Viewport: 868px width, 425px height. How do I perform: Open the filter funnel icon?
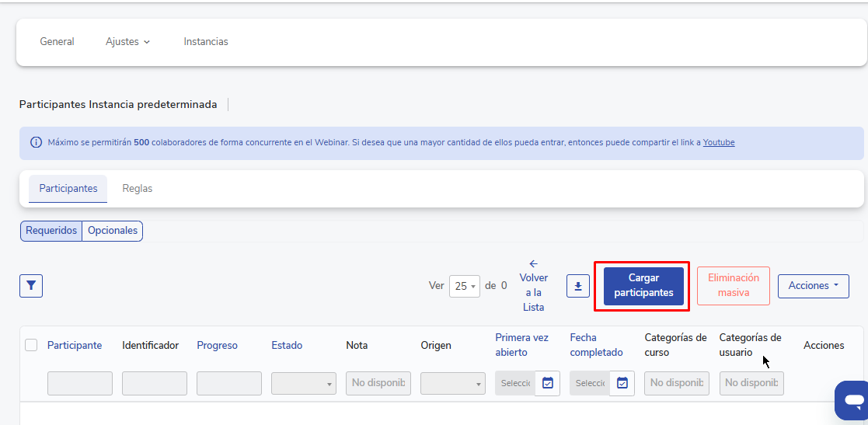coord(31,286)
